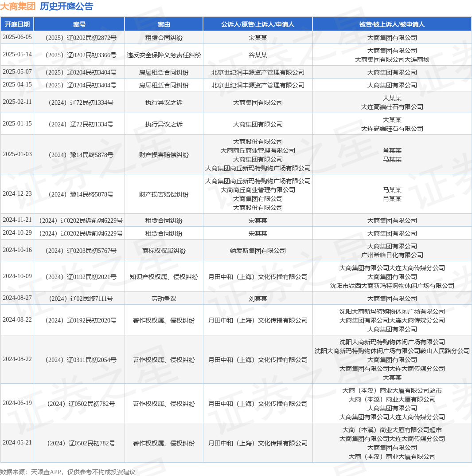Click the date cell 2024-05-21

coord(17,442)
